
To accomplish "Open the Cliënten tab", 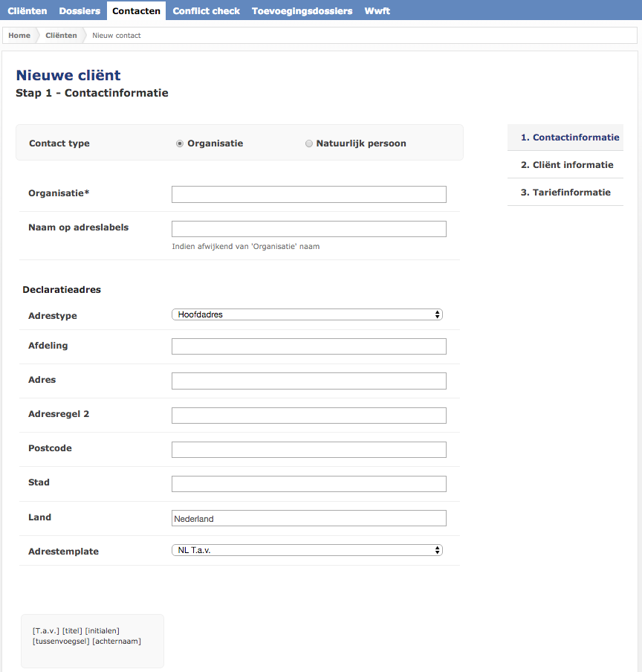I will pyautogui.click(x=27, y=10).
